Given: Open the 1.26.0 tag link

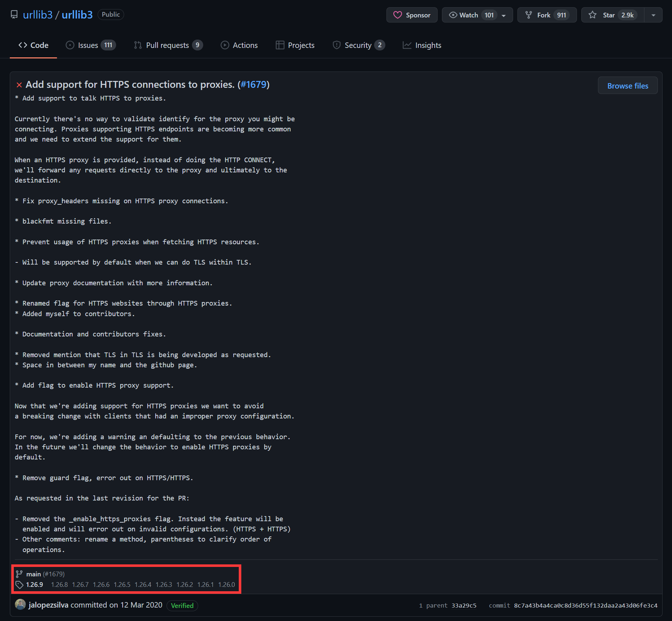Looking at the screenshot, I should coord(226,585).
